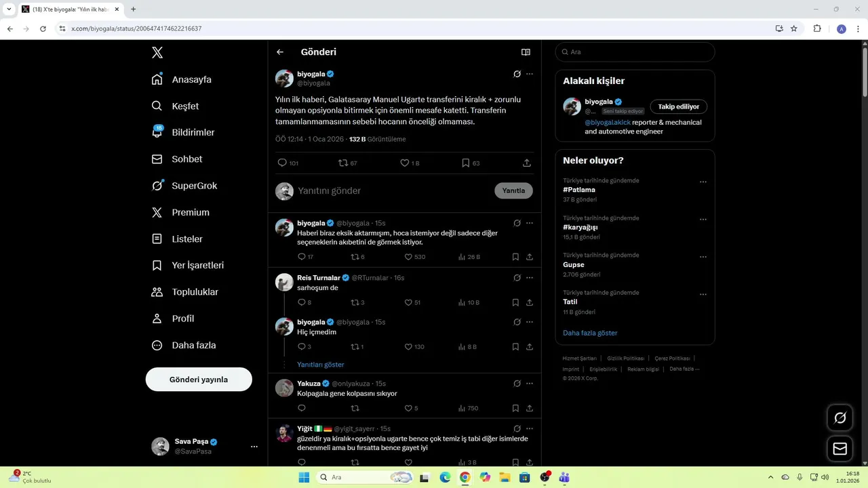This screenshot has width=868, height=488.
Task: Open new tab with plus button
Action: click(133, 9)
